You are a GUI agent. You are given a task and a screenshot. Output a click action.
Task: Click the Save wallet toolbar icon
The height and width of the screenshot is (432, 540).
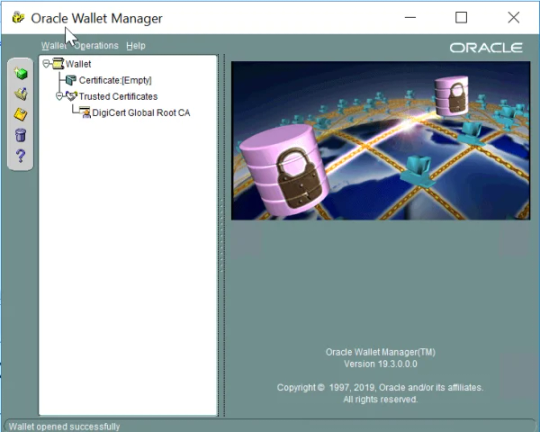[21, 114]
